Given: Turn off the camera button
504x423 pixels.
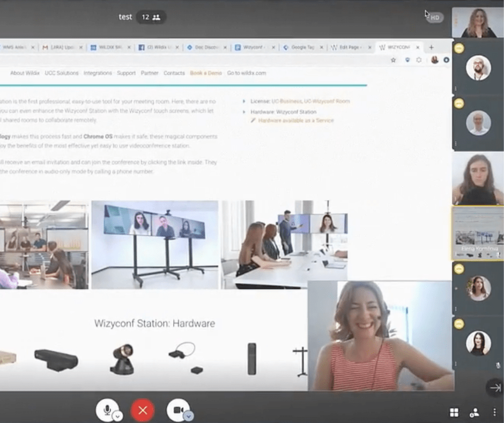Looking at the screenshot, I should (178, 410).
